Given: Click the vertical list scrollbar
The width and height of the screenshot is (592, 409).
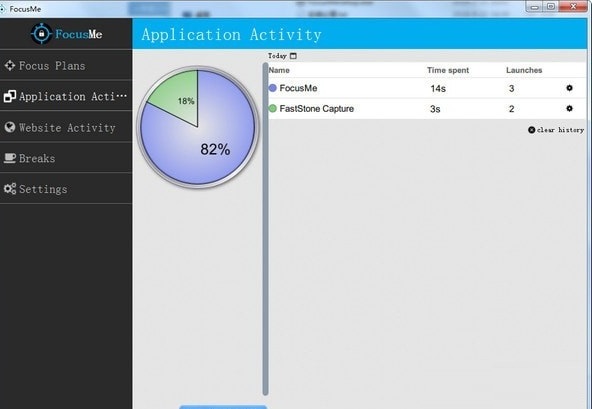Looking at the screenshot, I should pyautogui.click(x=265, y=229).
